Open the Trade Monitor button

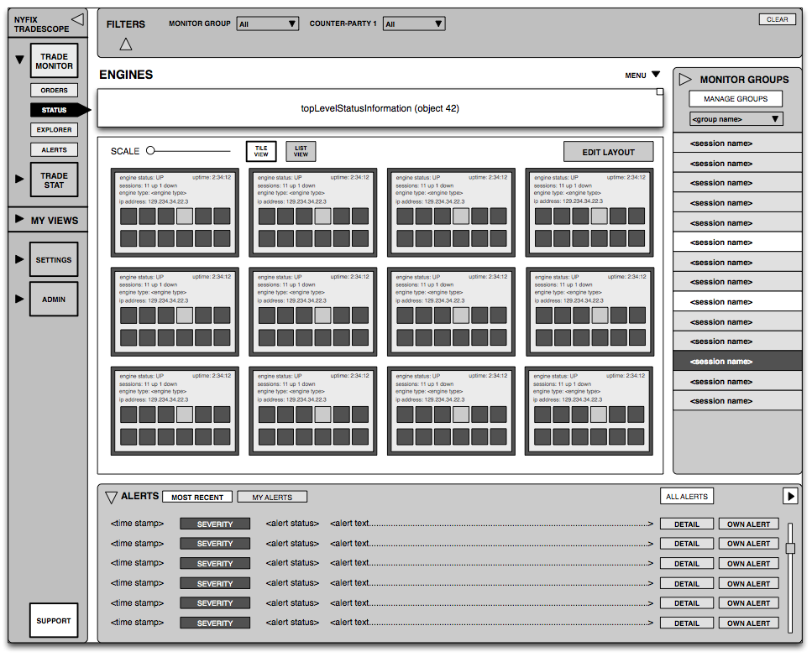click(54, 61)
